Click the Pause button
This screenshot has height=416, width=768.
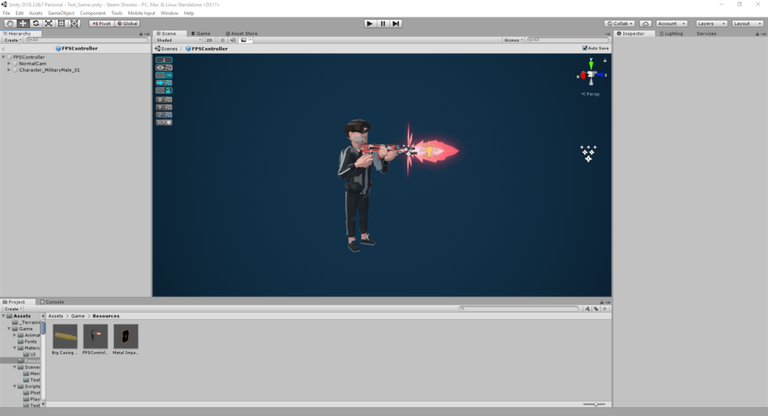383,24
